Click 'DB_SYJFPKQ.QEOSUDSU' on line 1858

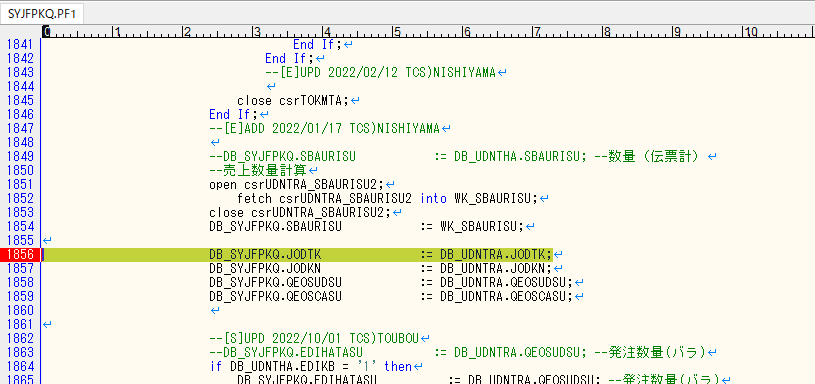tap(275, 283)
